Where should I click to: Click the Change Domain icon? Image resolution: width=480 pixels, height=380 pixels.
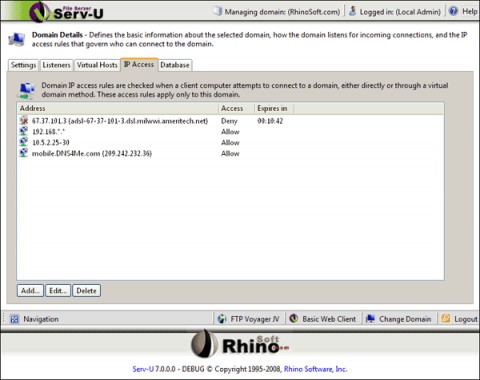coord(370,318)
